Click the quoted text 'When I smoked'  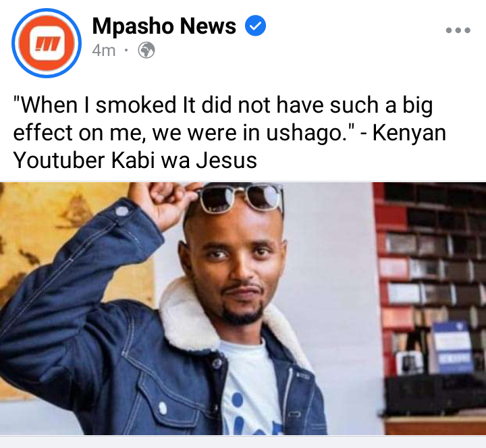coord(94,105)
